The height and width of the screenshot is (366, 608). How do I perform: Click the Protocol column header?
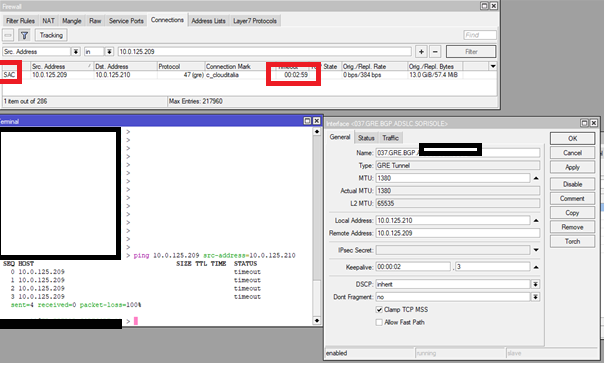click(x=181, y=66)
